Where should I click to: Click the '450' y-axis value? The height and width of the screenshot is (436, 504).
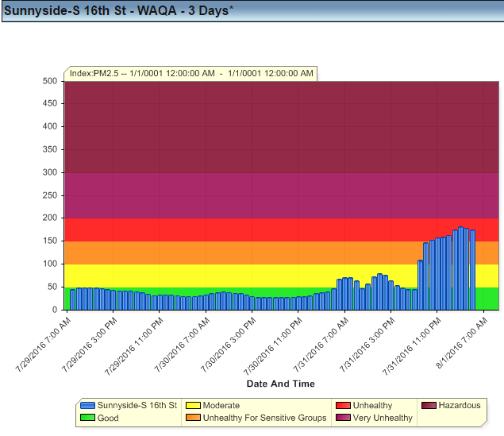point(50,103)
